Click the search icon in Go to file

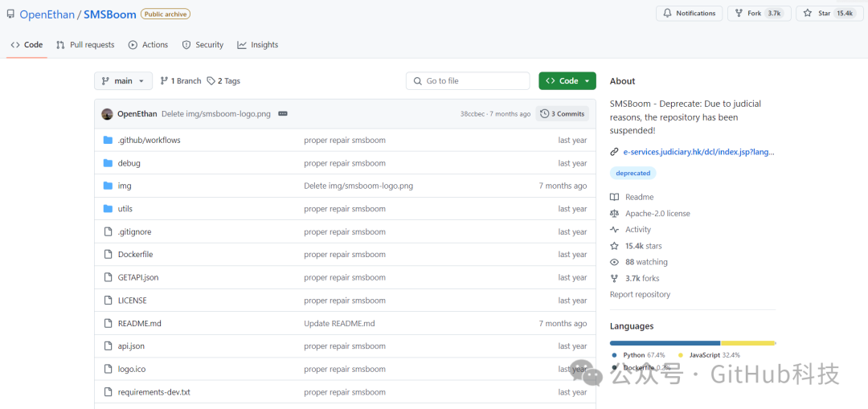(417, 81)
